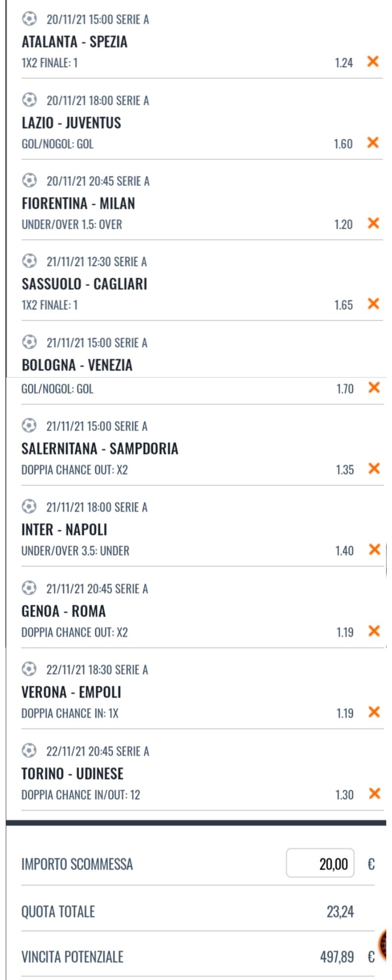Click soccer ball icon for Torino - Udinese
The width and height of the screenshot is (392, 980).
click(x=29, y=750)
